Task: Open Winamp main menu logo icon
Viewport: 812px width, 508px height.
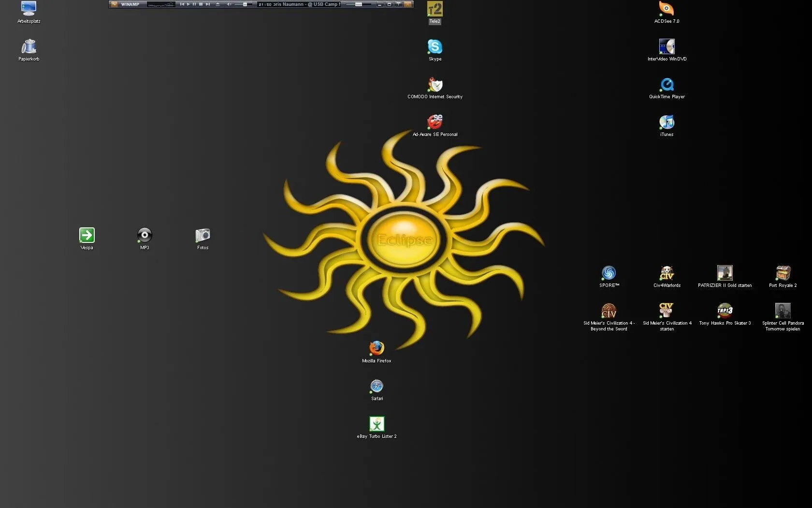Action: 114,4
